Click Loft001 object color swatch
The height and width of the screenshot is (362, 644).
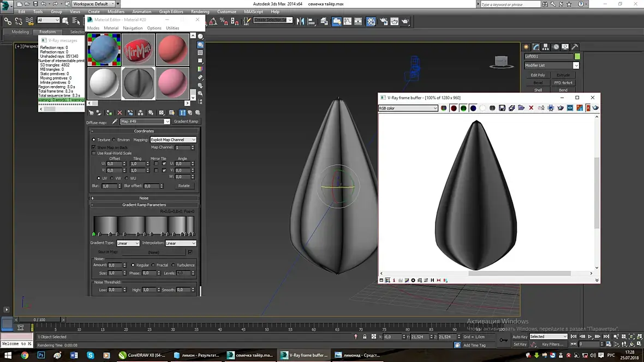pyautogui.click(x=577, y=56)
